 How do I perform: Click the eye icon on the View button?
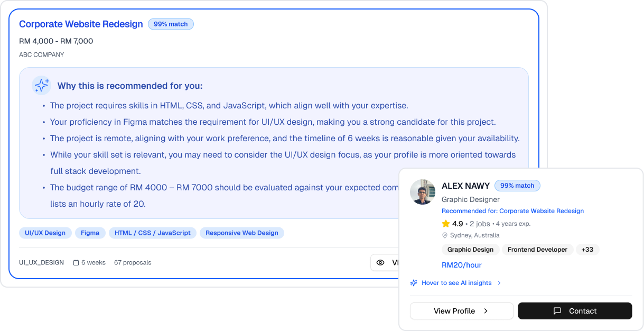[380, 262]
